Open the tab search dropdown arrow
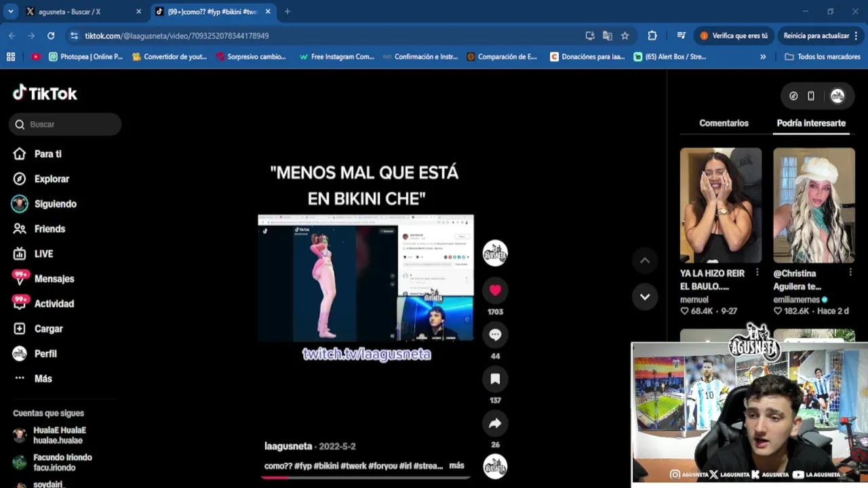This screenshot has width=868, height=488. click(x=10, y=12)
